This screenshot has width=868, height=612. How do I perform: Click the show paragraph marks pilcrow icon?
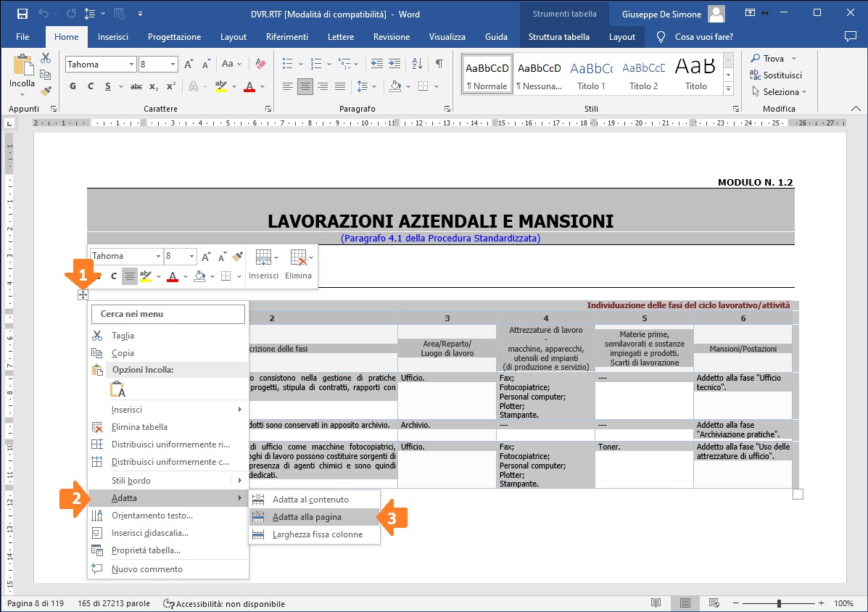click(x=439, y=64)
